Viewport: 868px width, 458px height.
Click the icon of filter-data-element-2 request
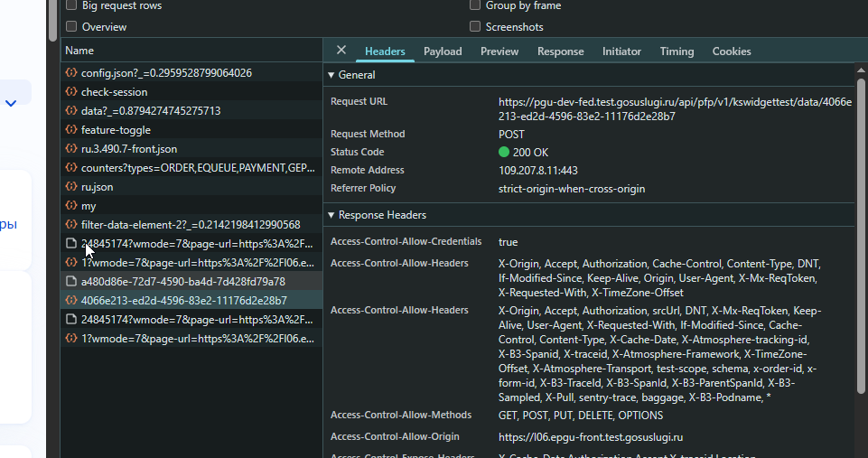click(x=70, y=224)
